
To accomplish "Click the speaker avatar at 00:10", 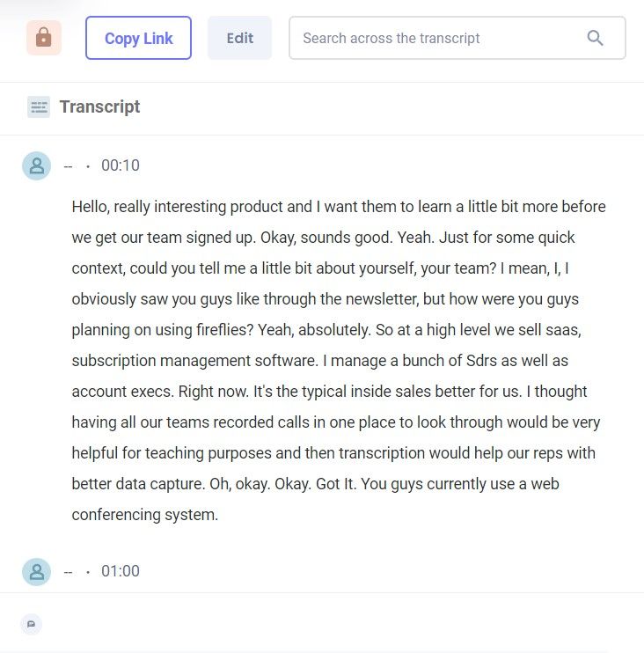I will [x=37, y=165].
